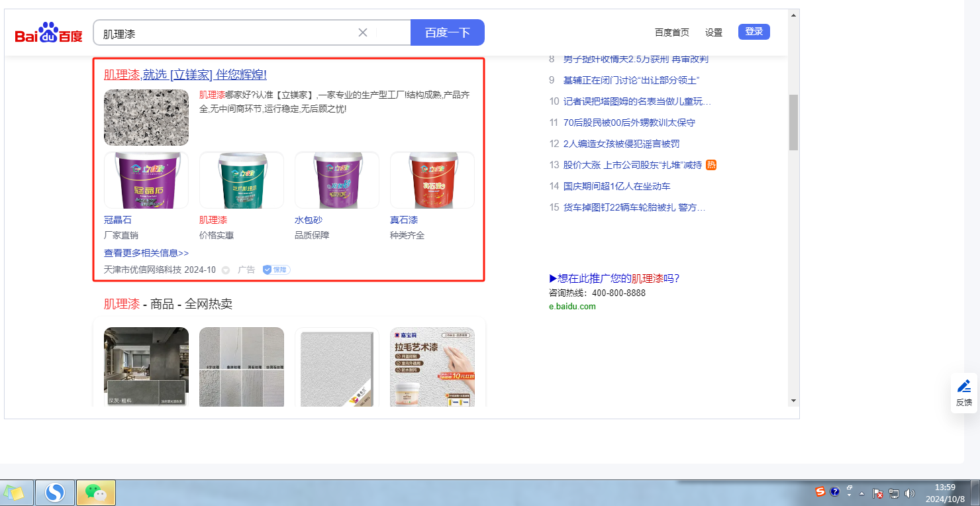Open the 真石漆 product link
The width and height of the screenshot is (980, 506).
pyautogui.click(x=404, y=220)
